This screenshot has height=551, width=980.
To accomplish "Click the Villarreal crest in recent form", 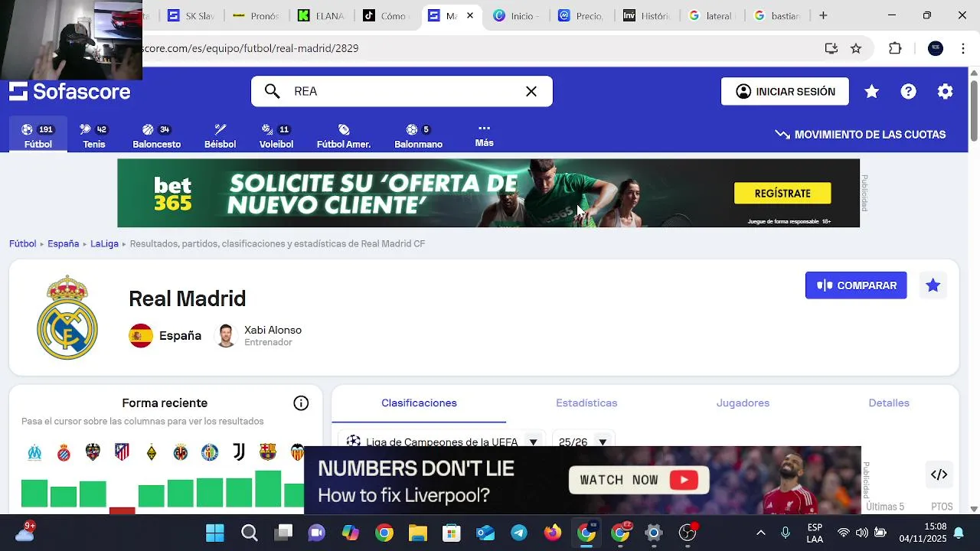I will coord(180,452).
